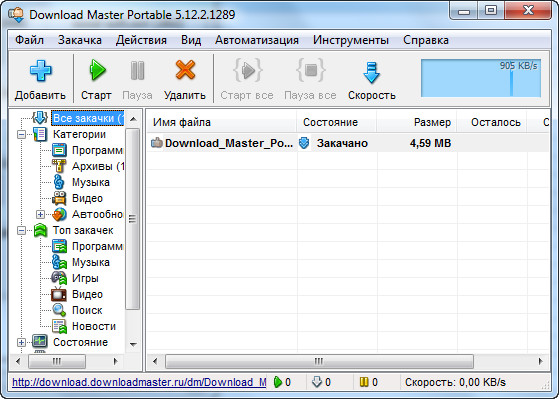Select the Download_Master_Po... file row
This screenshot has height=399, width=559.
coord(348,143)
